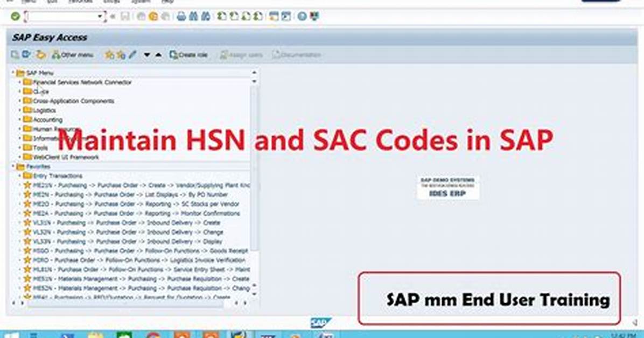
Task: Open the SAP Business Workplace icon
Action: tap(40, 54)
